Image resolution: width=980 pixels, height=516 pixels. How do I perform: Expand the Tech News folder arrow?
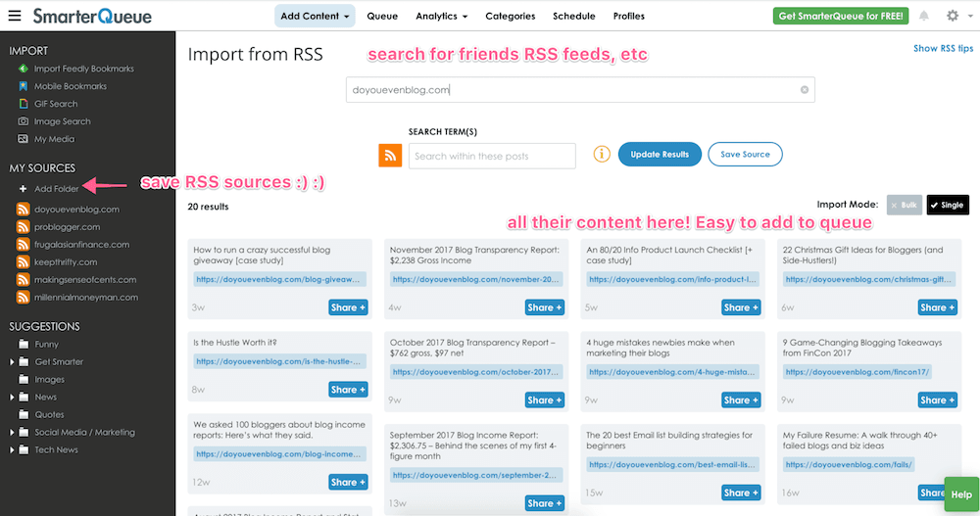12,449
